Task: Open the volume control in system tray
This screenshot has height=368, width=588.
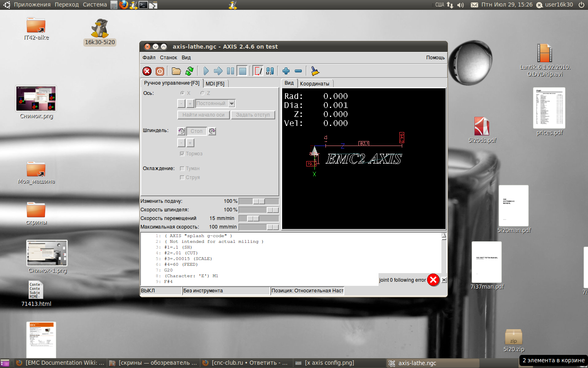Action: pyautogui.click(x=461, y=5)
